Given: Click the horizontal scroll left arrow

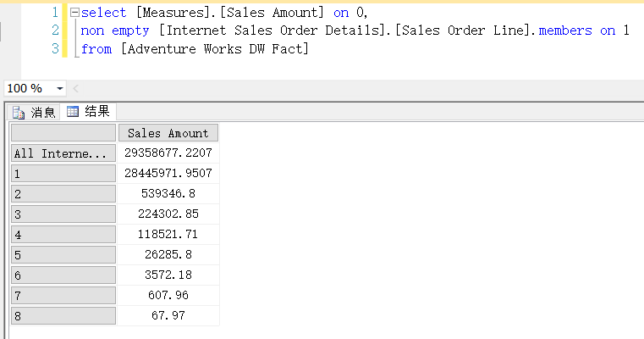Looking at the screenshot, I should tap(75, 88).
